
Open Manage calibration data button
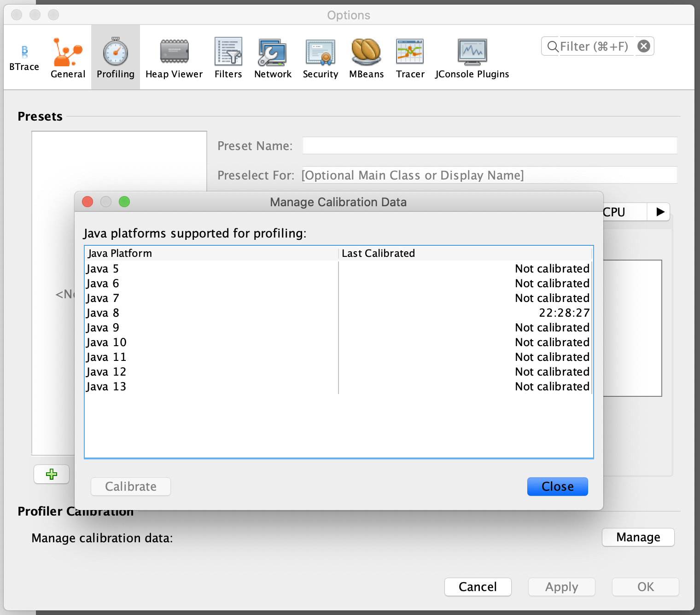(x=638, y=537)
